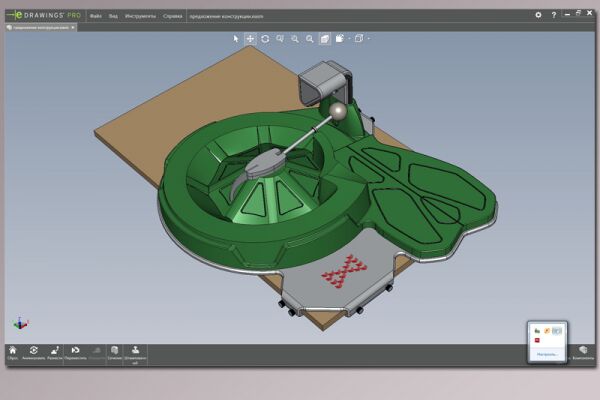Open the display style dropdown arrow
This screenshot has height=400, width=600.
tap(368, 39)
